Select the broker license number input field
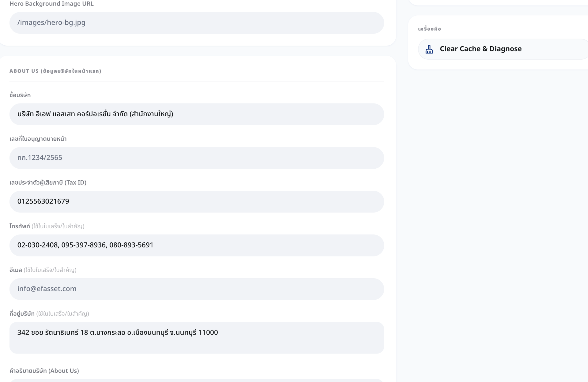588x382 pixels. pyautogui.click(x=197, y=158)
